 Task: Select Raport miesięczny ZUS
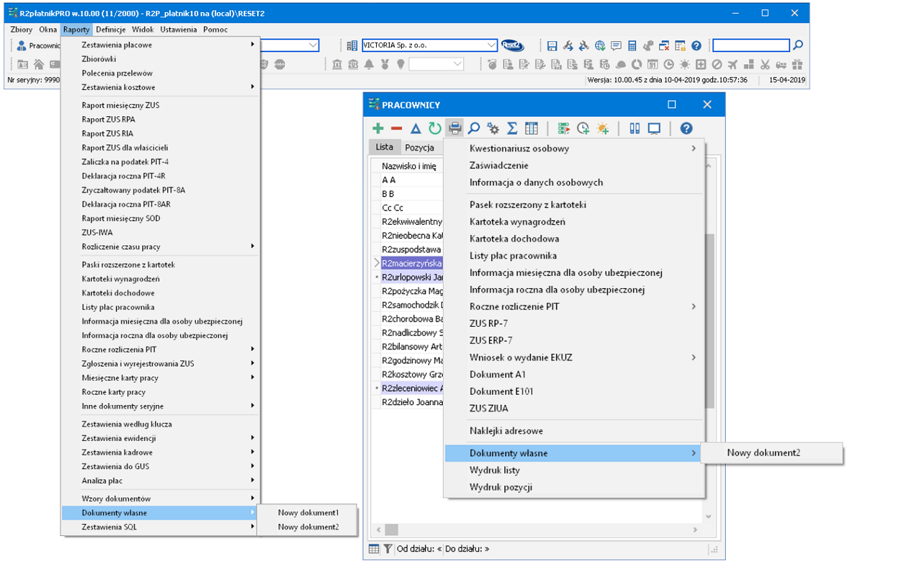click(160, 105)
